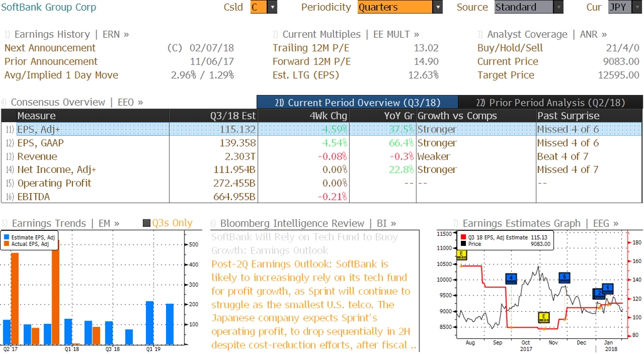Viewport: 644px width, 354px height.
Task: Switch to Current Period Overview (Q3/18) tab
Action: [357, 102]
